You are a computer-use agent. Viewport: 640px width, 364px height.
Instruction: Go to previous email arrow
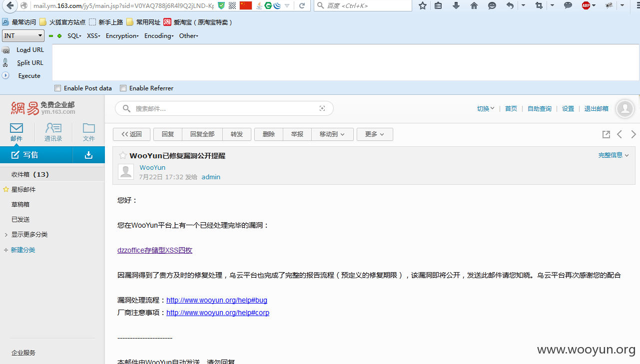620,134
